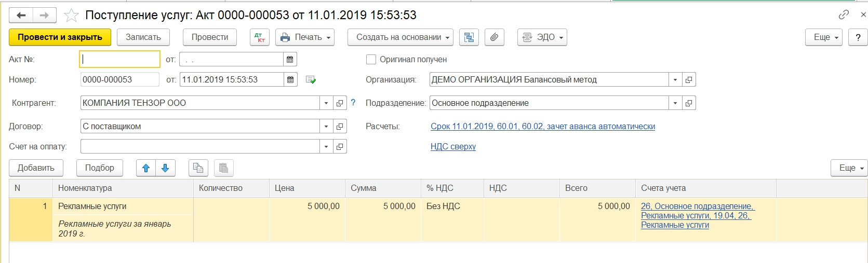Tick the Оригинал получен checkbox
The width and height of the screenshot is (868, 263).
click(371, 60)
